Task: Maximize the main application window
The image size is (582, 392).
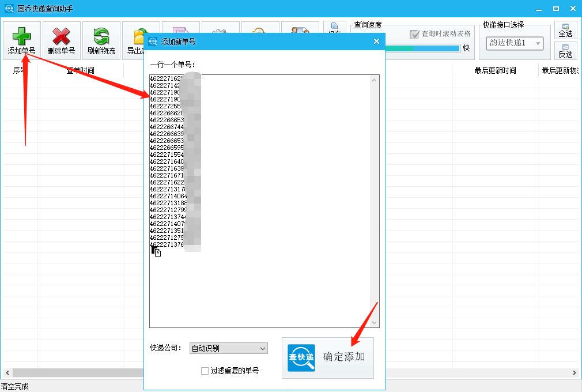Action: (556, 9)
